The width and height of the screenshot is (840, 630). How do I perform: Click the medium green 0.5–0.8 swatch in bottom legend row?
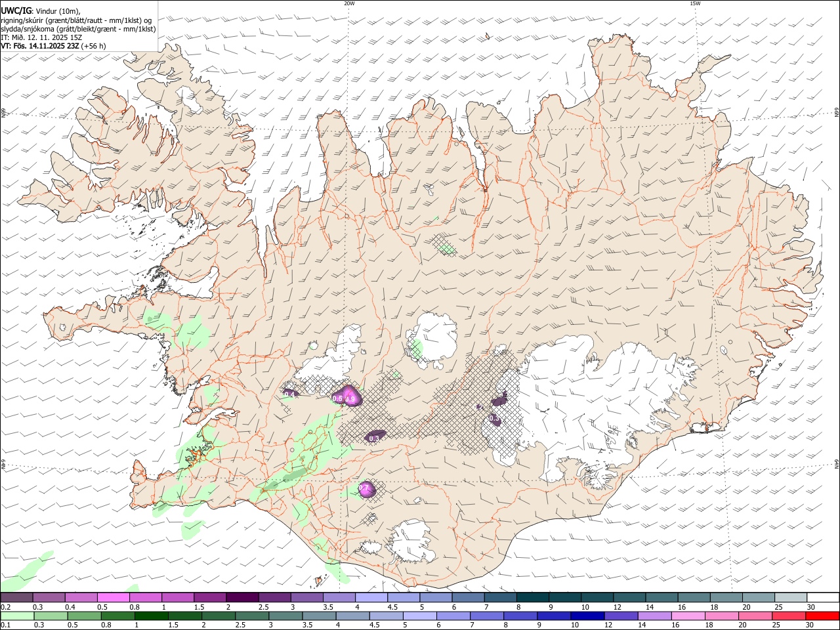click(x=84, y=616)
